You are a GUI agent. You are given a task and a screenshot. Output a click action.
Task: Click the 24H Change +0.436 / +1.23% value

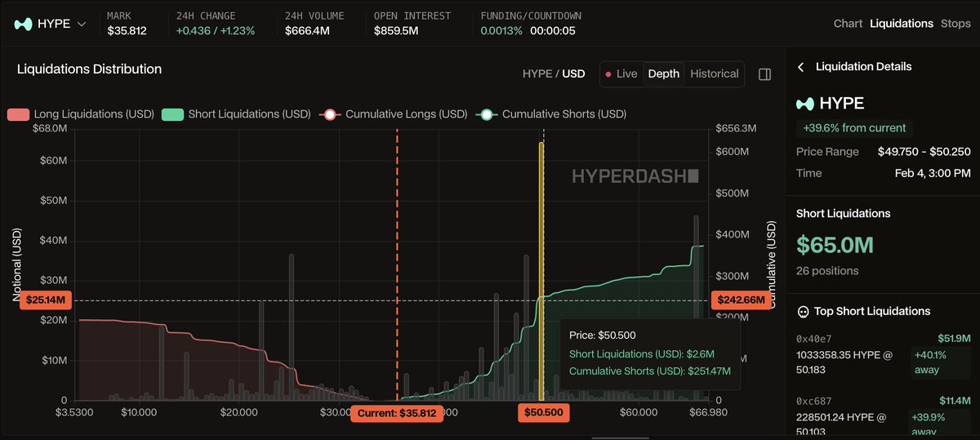(x=216, y=31)
